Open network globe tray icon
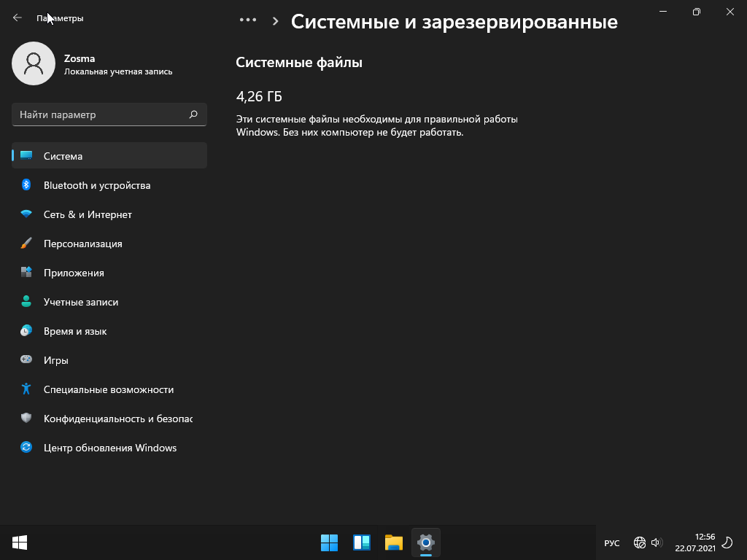The width and height of the screenshot is (747, 560). pyautogui.click(x=639, y=542)
